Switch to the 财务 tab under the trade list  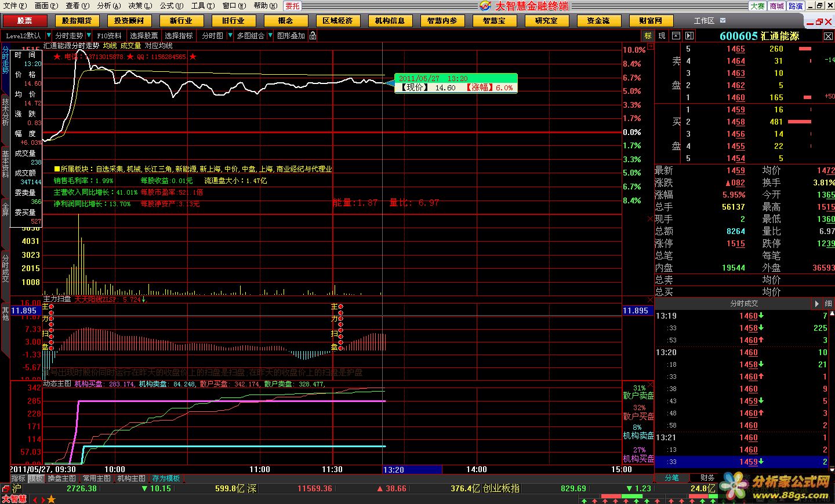click(707, 478)
